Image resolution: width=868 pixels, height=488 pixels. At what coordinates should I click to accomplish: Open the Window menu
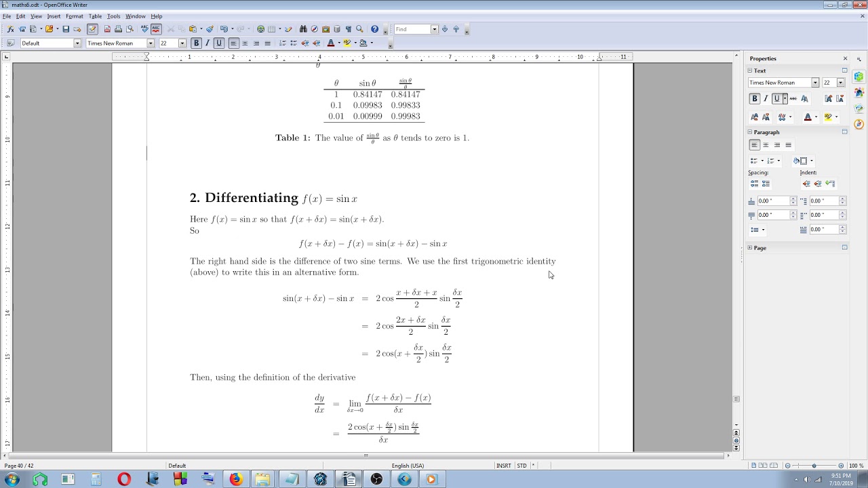[135, 16]
